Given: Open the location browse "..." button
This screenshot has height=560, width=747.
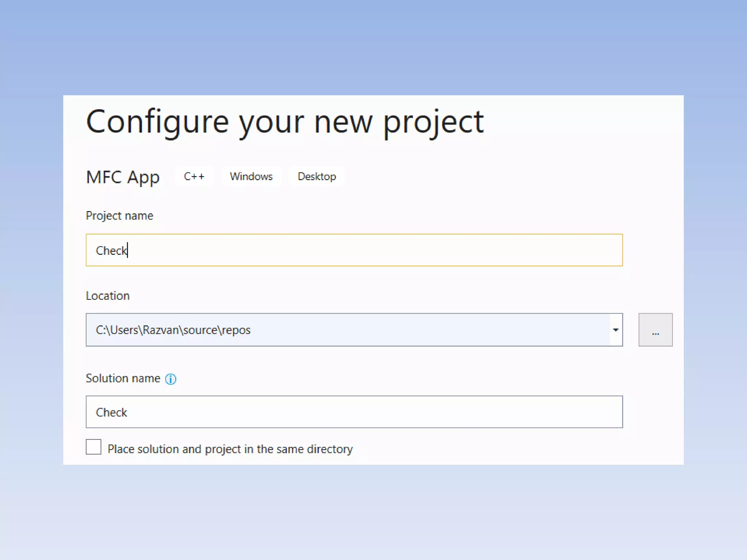Looking at the screenshot, I should [x=655, y=330].
